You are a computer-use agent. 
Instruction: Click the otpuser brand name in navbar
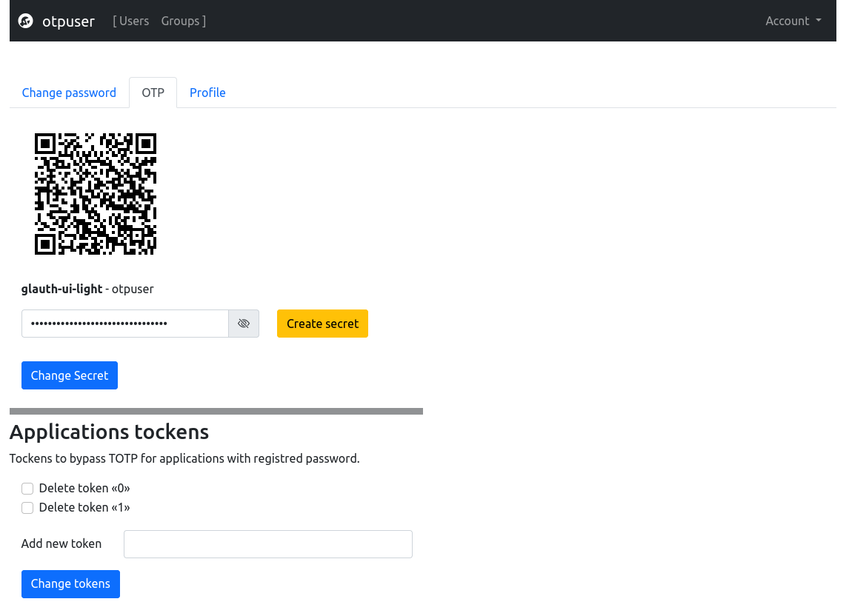[68, 21]
